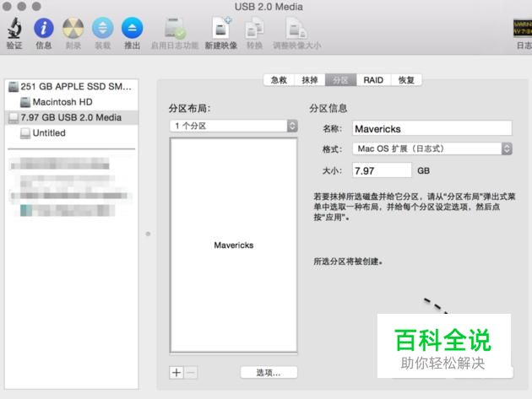Click the window close button
532x399 pixels.
7,6
